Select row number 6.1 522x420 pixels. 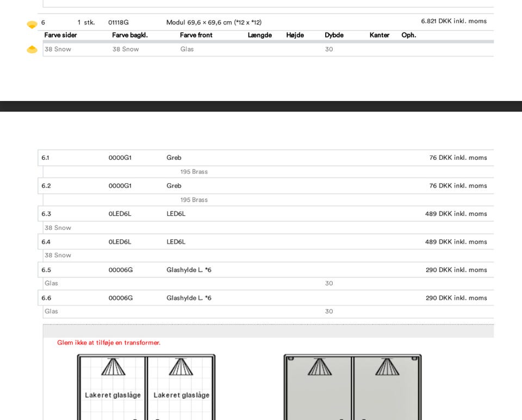(x=45, y=158)
